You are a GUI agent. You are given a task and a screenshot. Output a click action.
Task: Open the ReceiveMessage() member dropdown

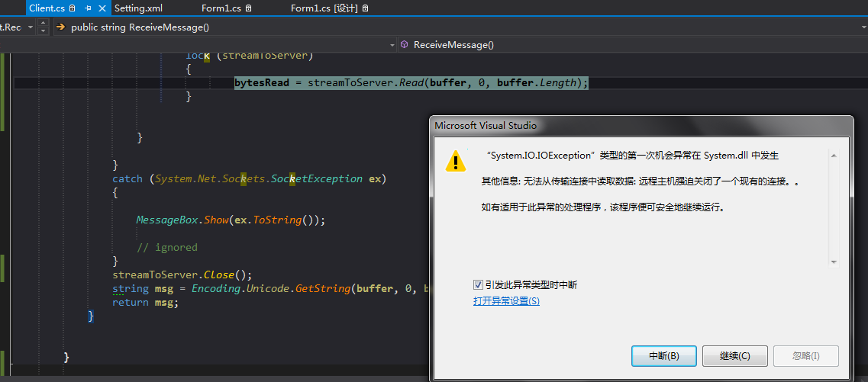coord(632,45)
